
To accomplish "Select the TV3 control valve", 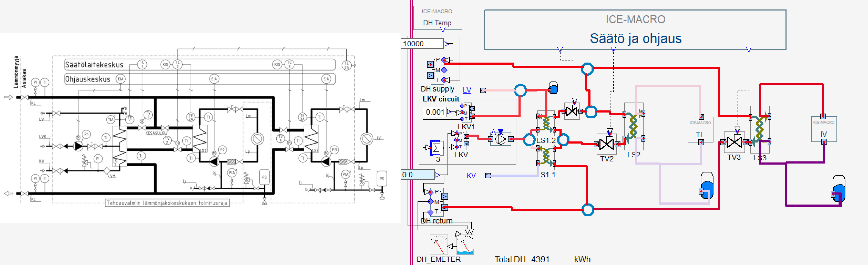I will point(734,142).
